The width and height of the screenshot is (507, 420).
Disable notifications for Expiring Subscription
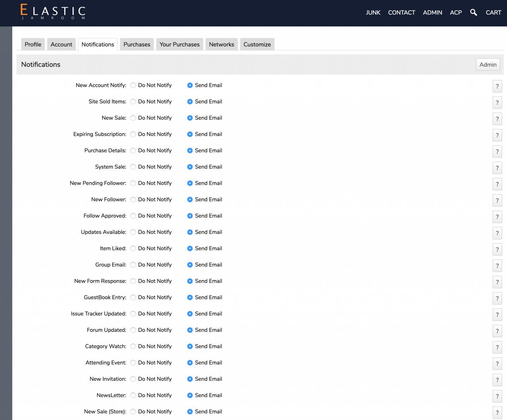(x=133, y=134)
